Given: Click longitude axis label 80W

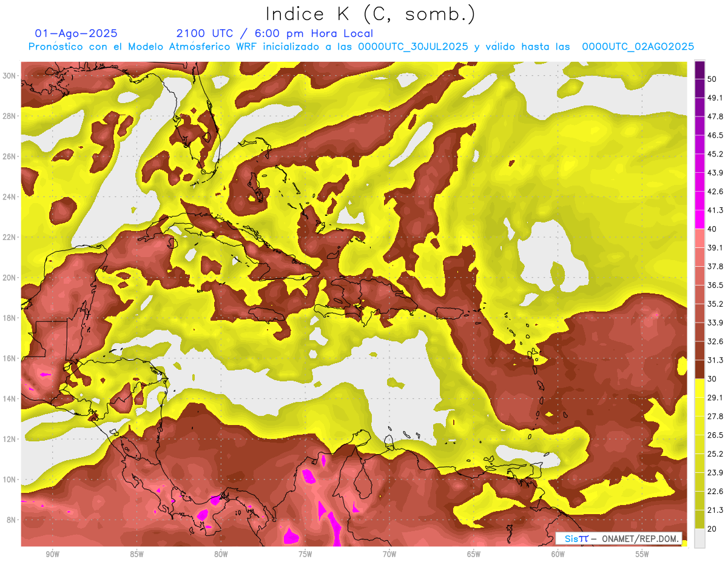Looking at the screenshot, I should tap(221, 554).
